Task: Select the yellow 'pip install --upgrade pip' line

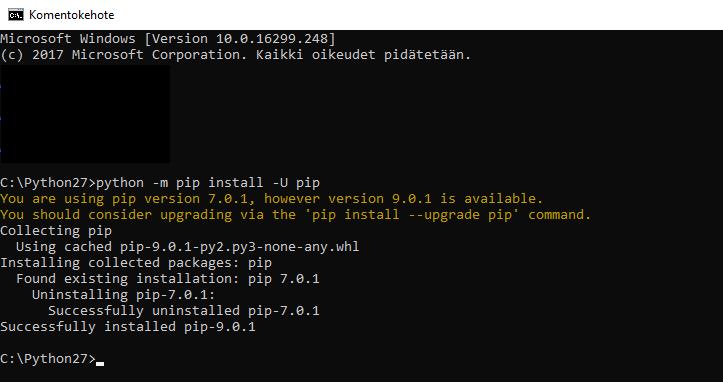Action: pos(296,215)
